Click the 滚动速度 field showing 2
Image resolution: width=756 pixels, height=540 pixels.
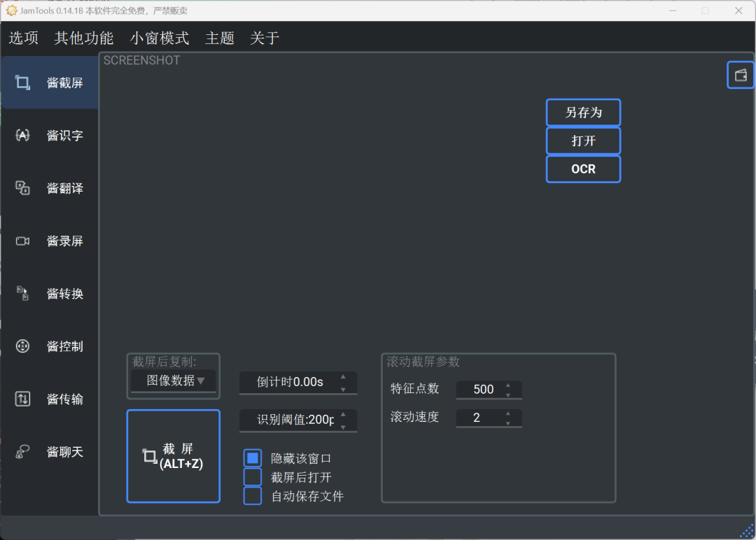click(489, 417)
